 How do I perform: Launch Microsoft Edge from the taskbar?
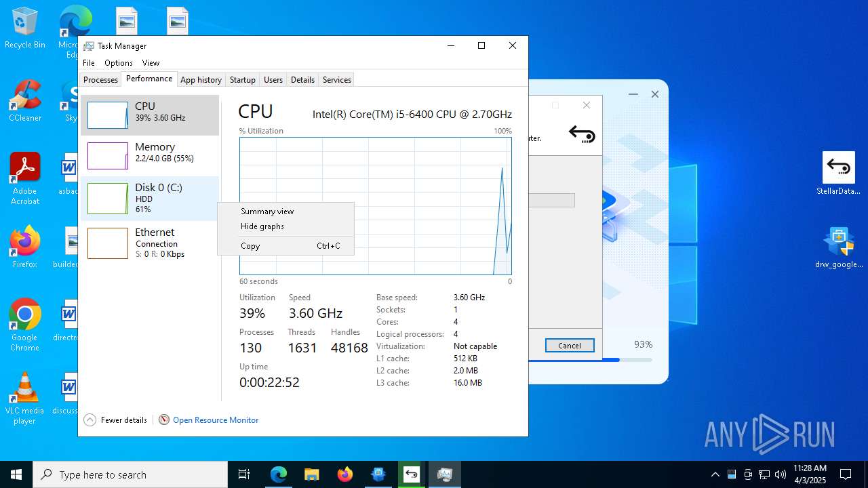(279, 474)
